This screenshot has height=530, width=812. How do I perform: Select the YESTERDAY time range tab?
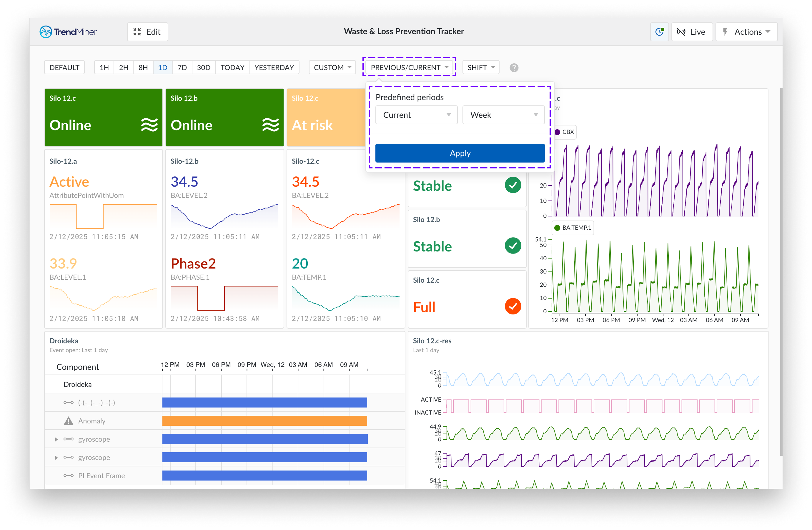274,67
